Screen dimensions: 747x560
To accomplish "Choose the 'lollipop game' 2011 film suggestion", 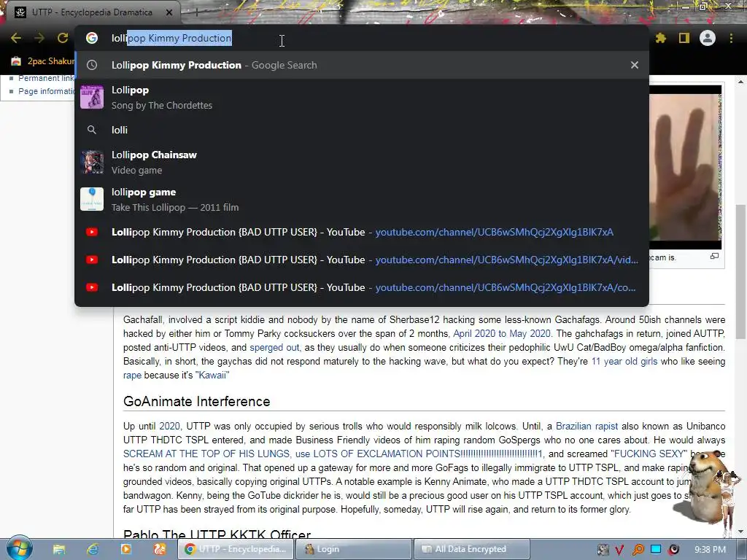I will 362,199.
